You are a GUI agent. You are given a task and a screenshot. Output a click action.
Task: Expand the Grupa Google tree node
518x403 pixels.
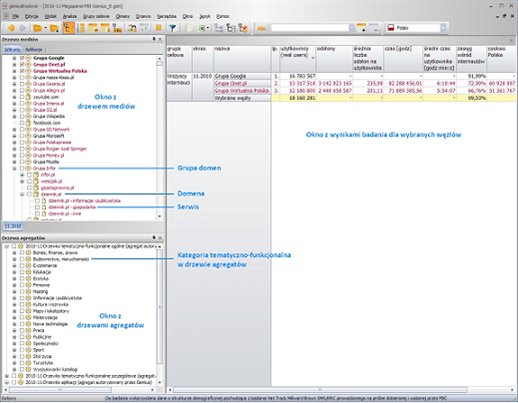14,58
